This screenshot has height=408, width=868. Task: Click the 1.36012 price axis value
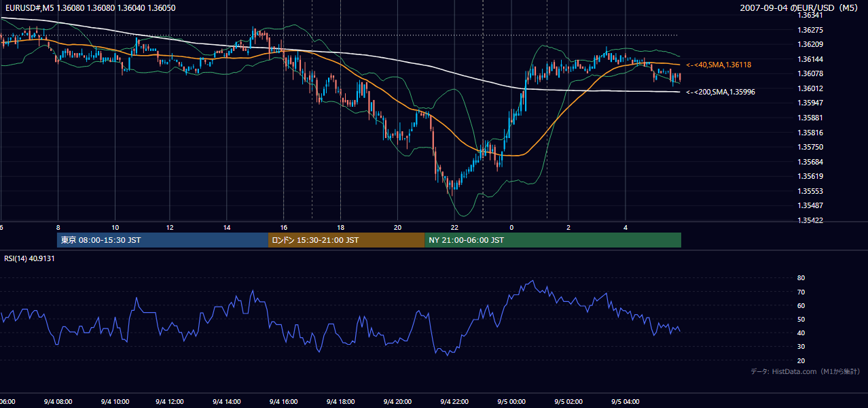point(810,88)
